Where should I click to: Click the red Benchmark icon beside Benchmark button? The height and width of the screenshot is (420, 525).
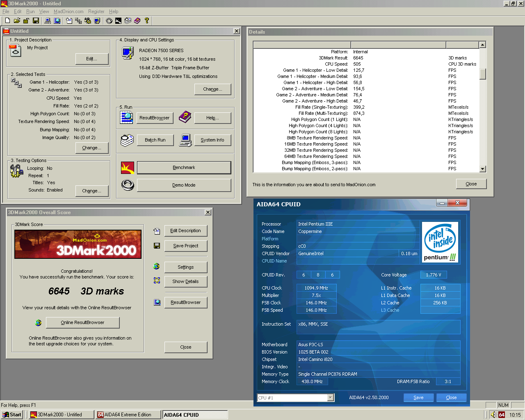[128, 168]
